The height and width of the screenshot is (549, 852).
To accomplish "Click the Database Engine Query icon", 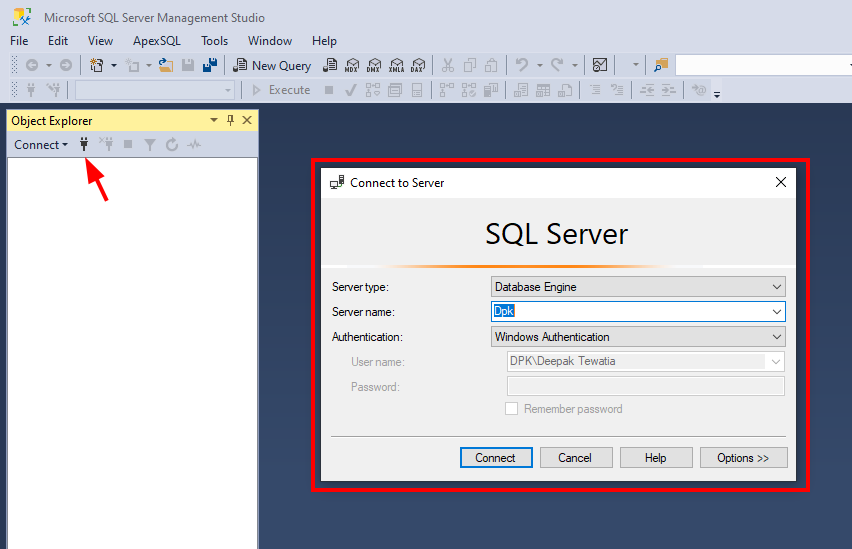I will 330,65.
